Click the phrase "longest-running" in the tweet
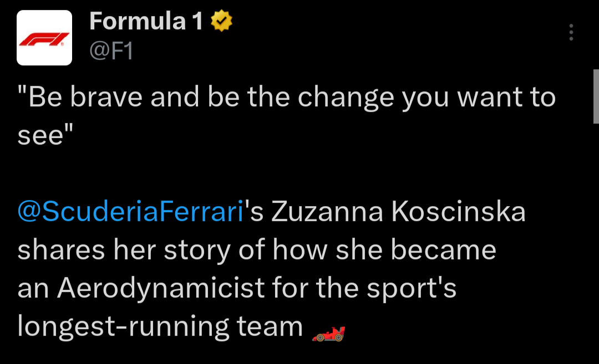The image size is (599, 364). (x=123, y=326)
